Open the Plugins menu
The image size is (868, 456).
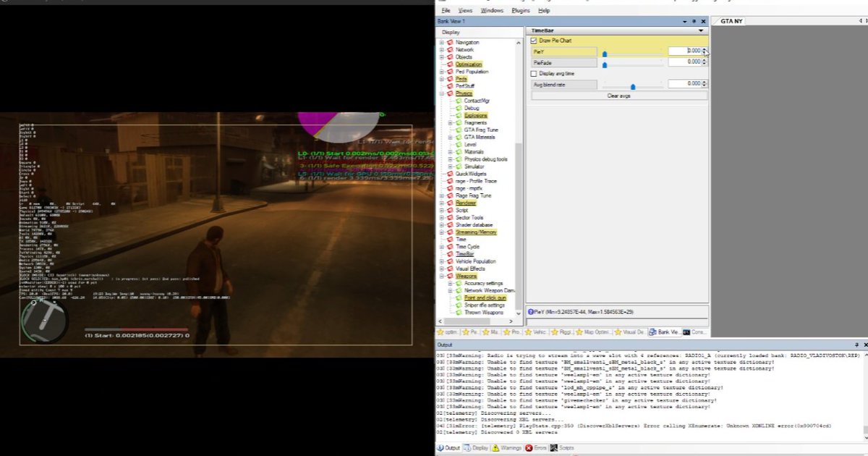click(x=521, y=11)
